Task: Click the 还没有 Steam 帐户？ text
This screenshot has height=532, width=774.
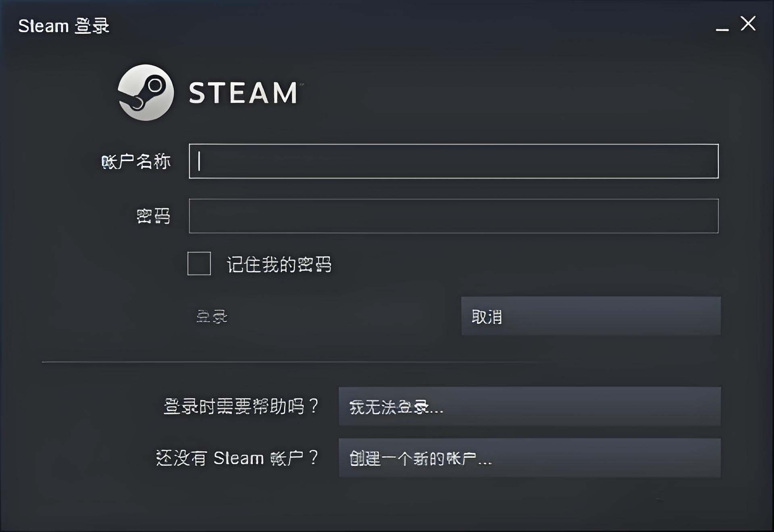Action: [x=237, y=458]
